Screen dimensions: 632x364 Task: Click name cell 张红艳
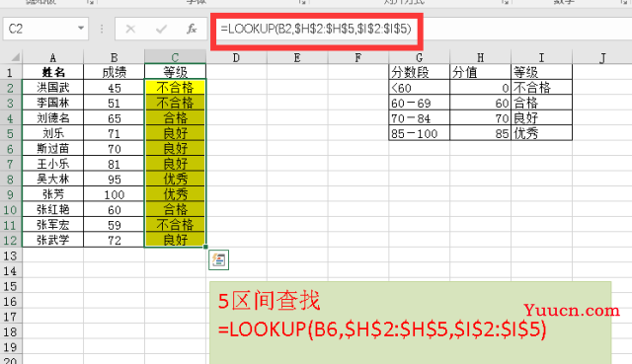coord(52,209)
